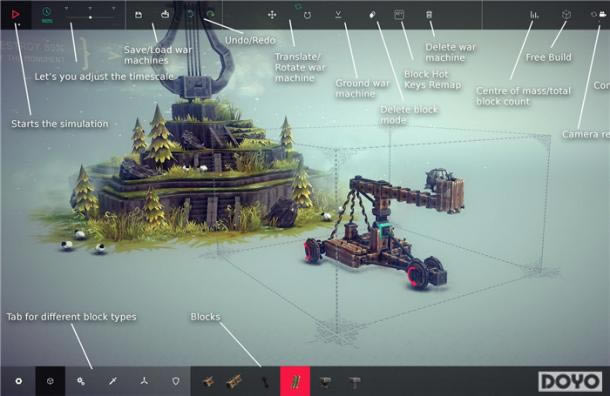Reset the camera with camera icon

tap(602, 14)
